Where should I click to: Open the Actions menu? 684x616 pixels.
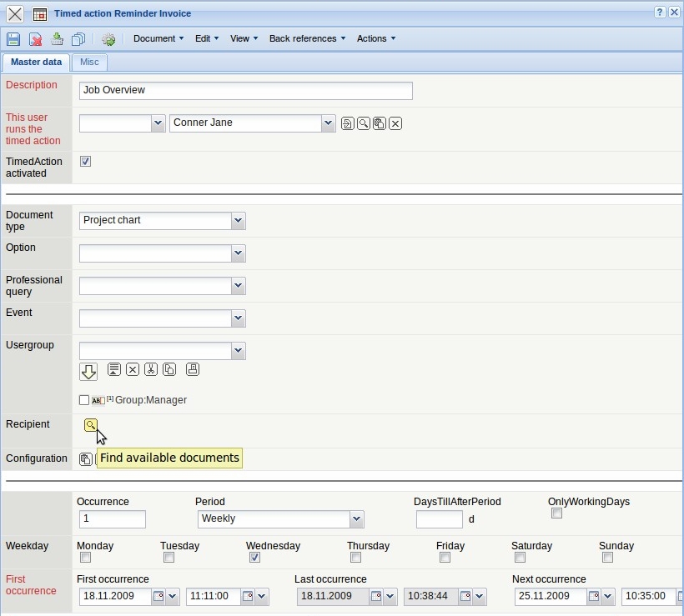[375, 38]
